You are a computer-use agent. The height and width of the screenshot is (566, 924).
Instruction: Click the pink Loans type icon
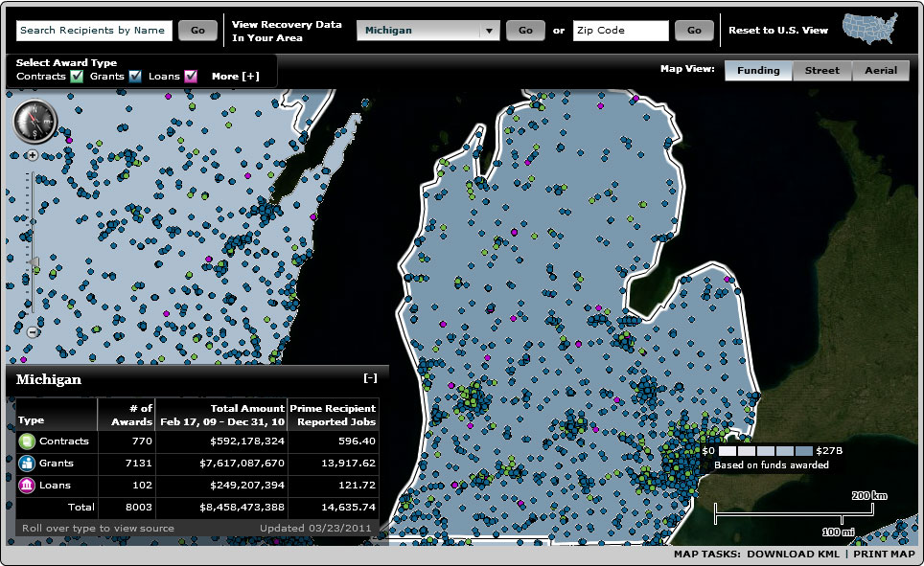pyautogui.click(x=28, y=486)
